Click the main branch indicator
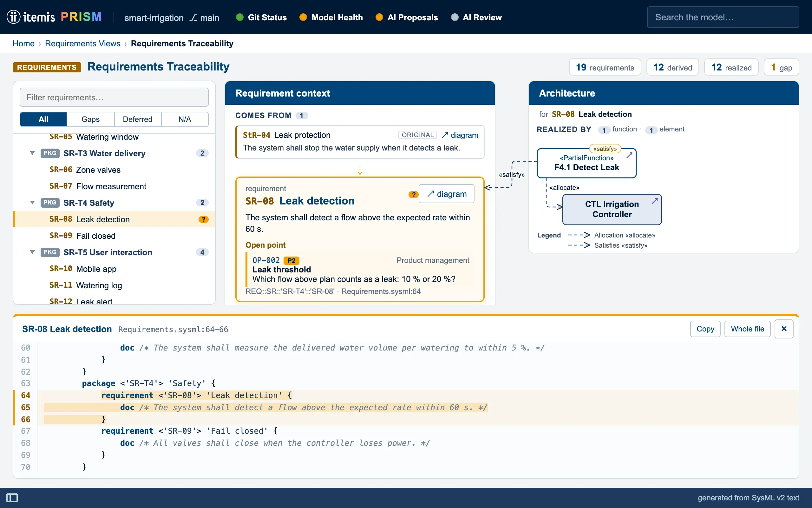This screenshot has width=812, height=508. tap(204, 17)
